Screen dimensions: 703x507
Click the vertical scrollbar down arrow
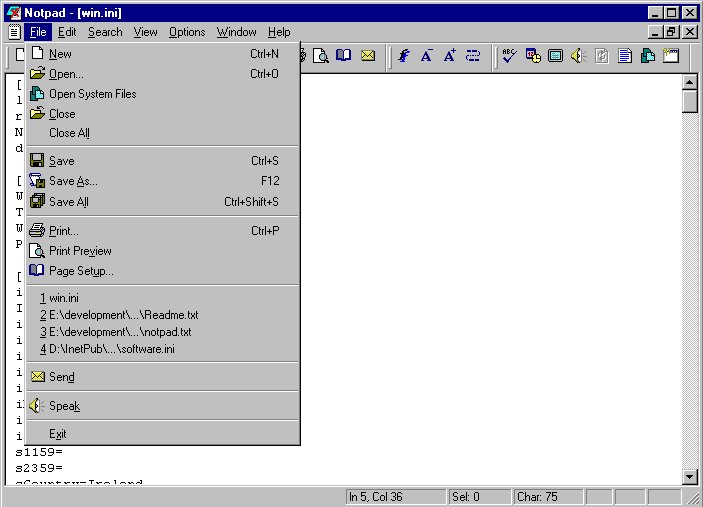click(690, 477)
